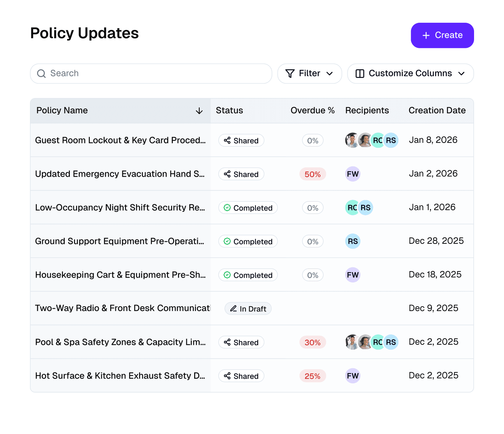Click the funnel filter icon
Screen dimensions: 504x434
click(290, 74)
